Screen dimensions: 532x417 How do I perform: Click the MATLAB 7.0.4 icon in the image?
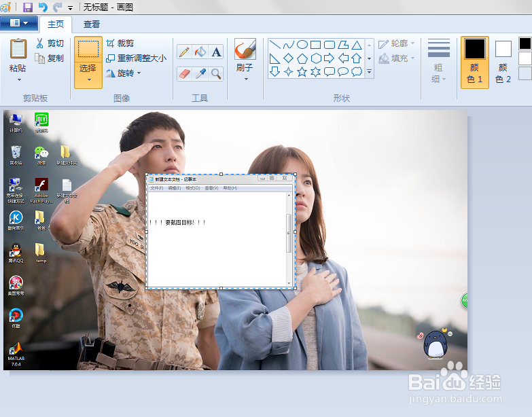(16, 354)
